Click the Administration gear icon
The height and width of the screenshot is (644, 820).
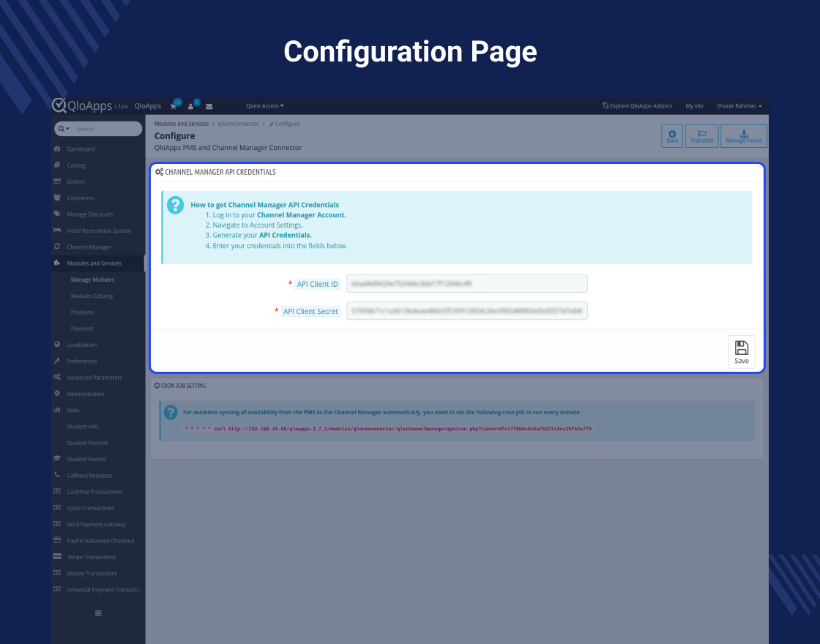57,393
